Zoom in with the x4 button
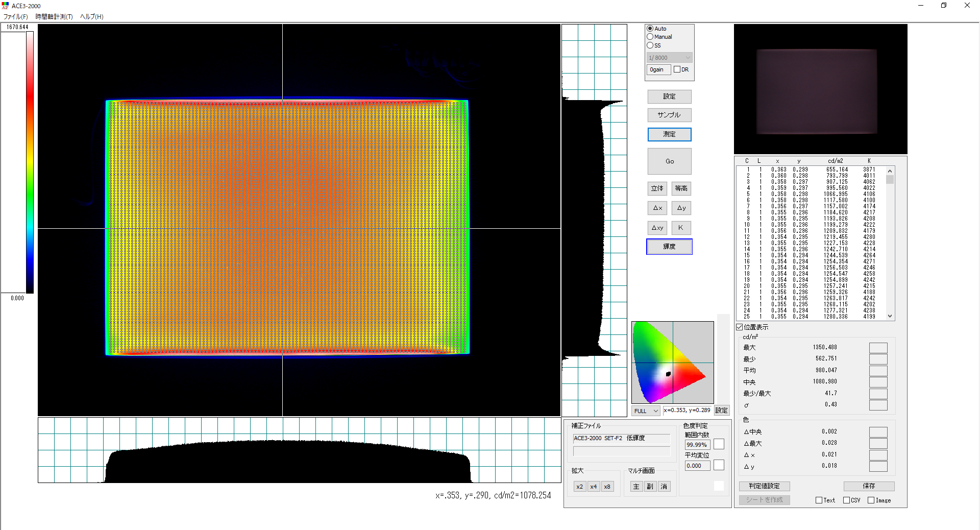This screenshot has width=980, height=530. click(593, 487)
